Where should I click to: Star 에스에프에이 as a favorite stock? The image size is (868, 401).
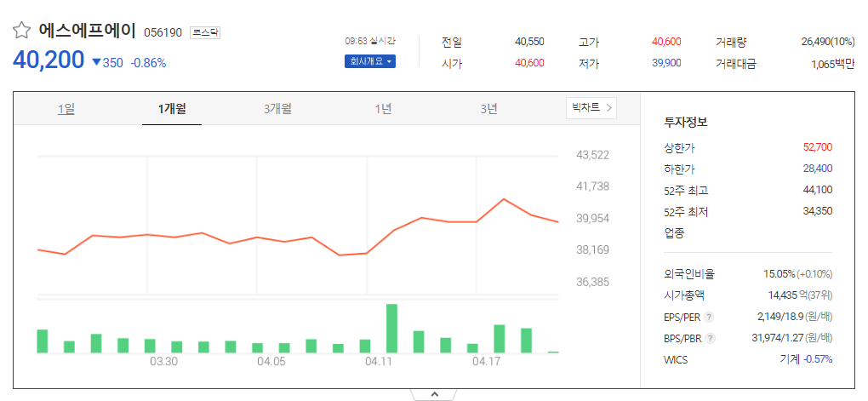(21, 31)
